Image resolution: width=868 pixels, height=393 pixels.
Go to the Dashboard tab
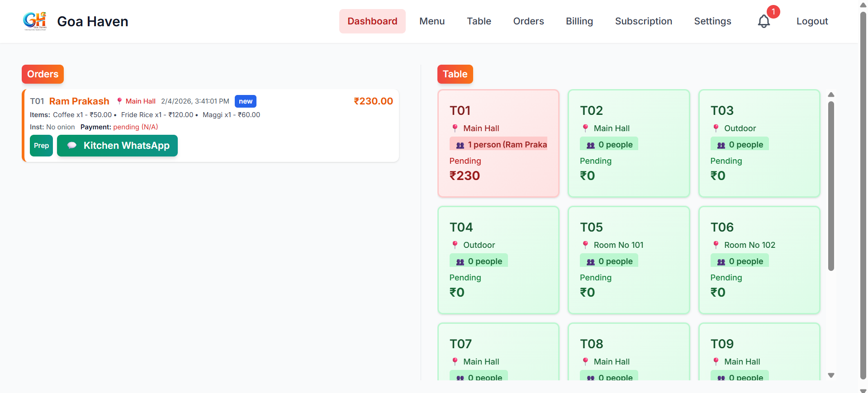click(372, 21)
